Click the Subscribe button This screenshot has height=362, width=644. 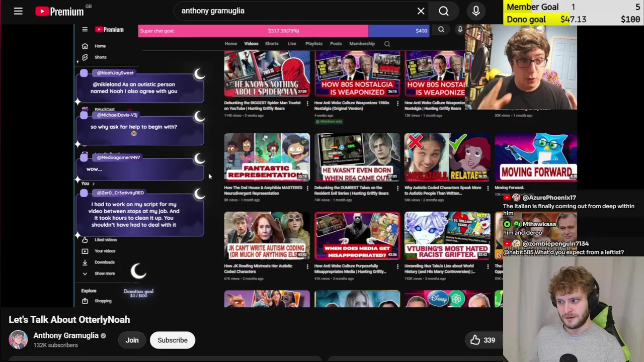coord(173,340)
